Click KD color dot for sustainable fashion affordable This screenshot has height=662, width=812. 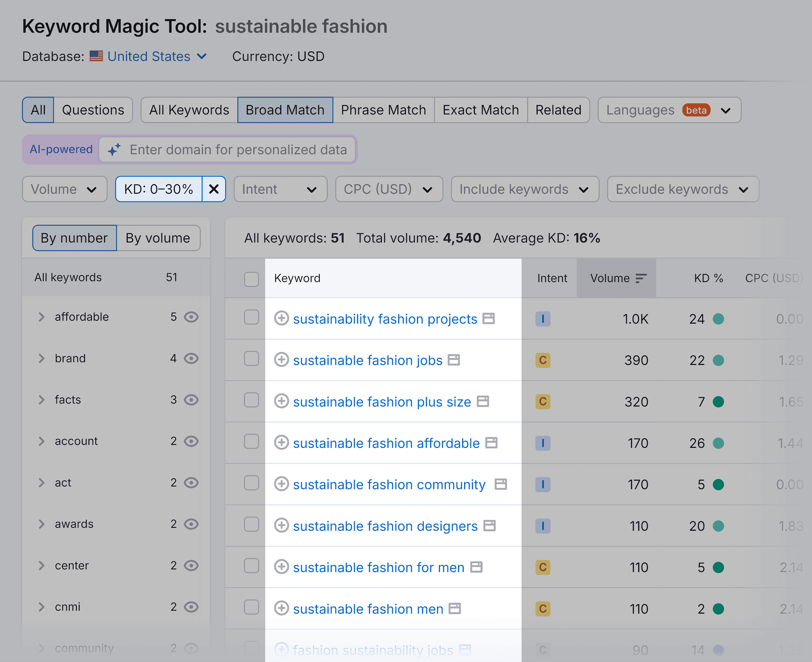[718, 443]
